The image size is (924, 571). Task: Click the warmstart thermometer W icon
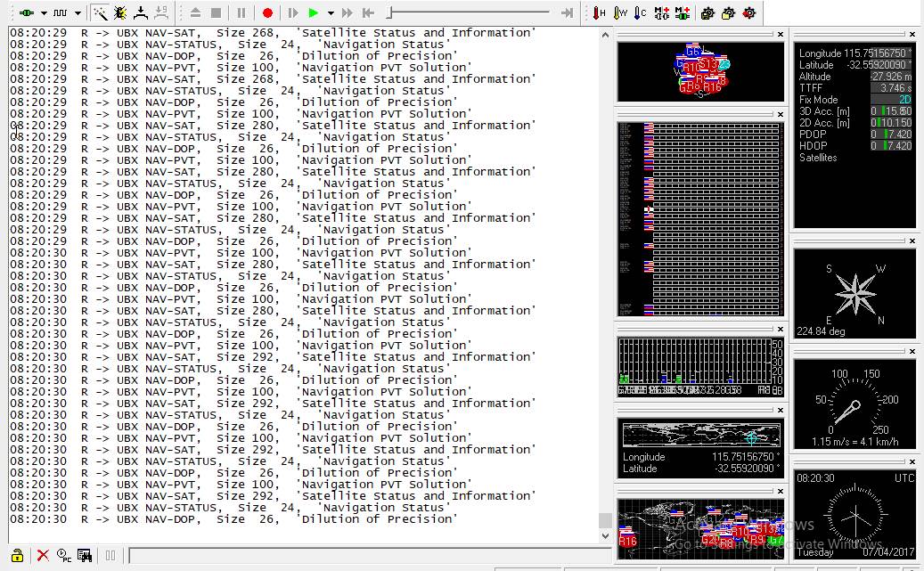[620, 12]
